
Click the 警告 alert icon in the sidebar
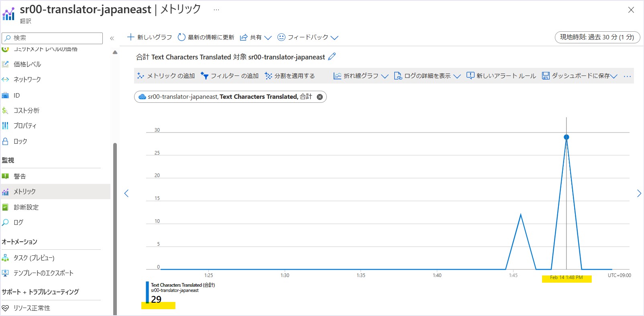(x=5, y=176)
